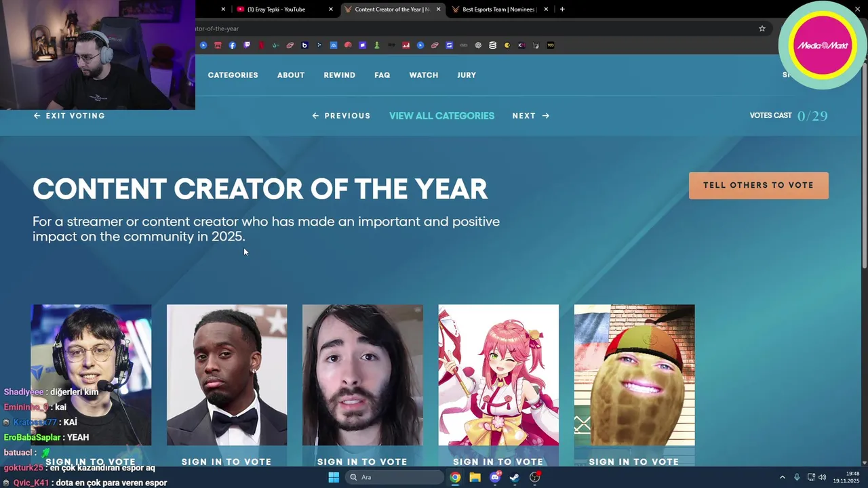Screen dimensions: 868x488
Task: Open the chess pawn bookmark icon
Action: point(376,45)
